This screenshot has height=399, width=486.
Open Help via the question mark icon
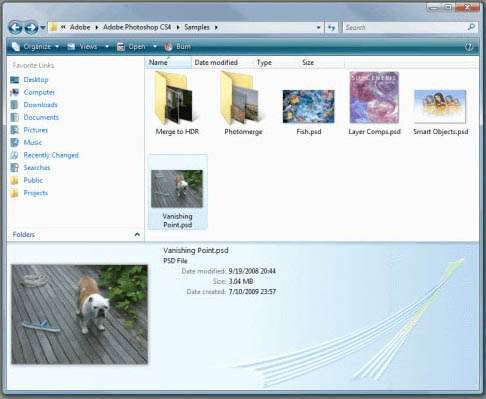click(x=469, y=47)
